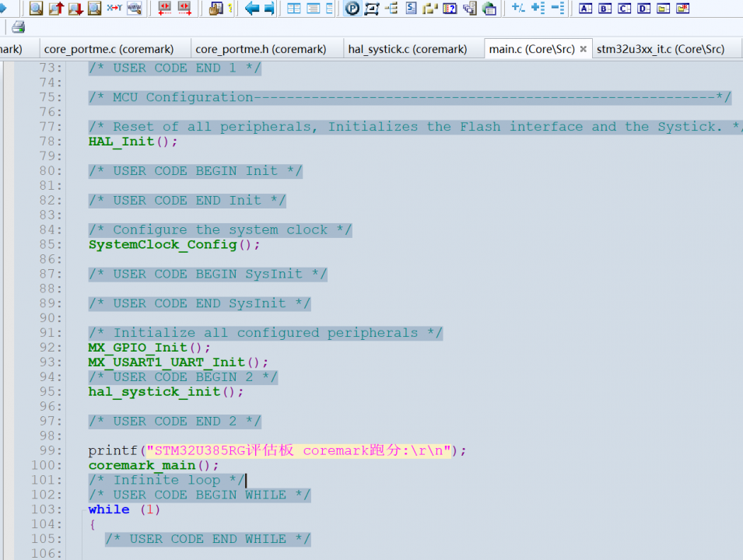Click hal_systick_init() on line 95
Screen dimensions: 743x560
coord(166,392)
